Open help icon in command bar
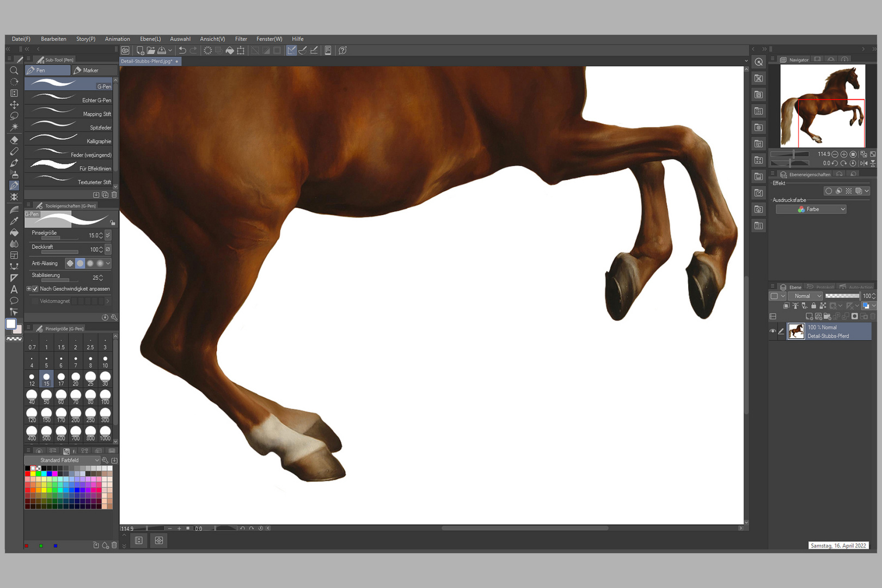Screen dimensions: 882x588 pos(342,50)
